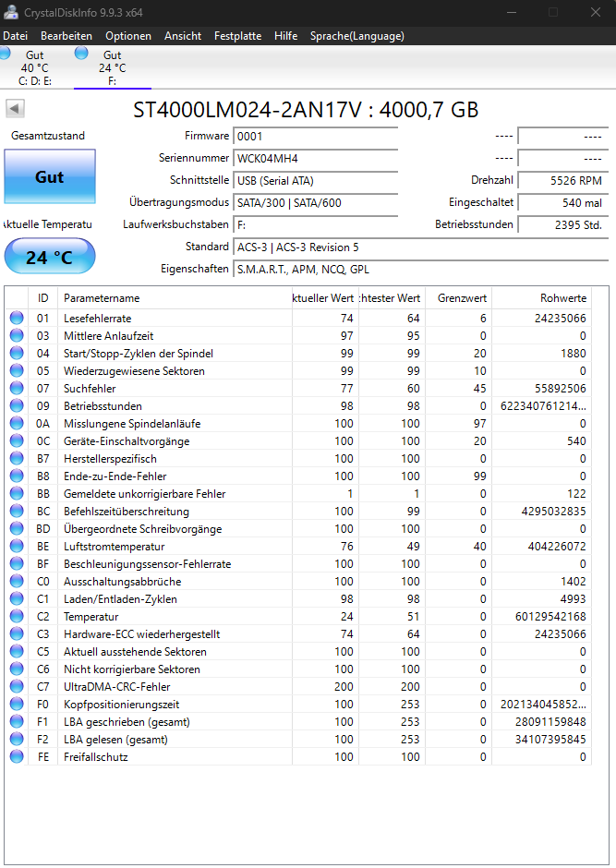Click the CrystalDiskInfo title bar app icon
Image resolution: width=616 pixels, height=868 pixels.
coord(10,12)
